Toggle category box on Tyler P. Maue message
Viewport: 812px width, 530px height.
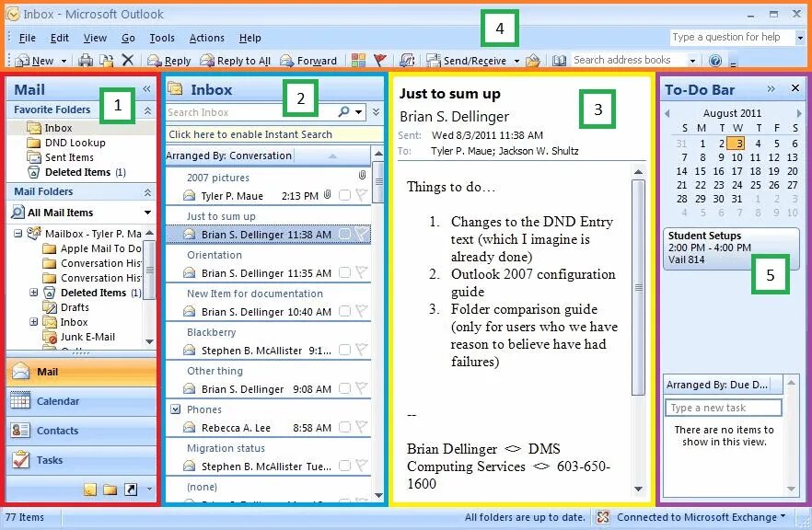pyautogui.click(x=344, y=195)
